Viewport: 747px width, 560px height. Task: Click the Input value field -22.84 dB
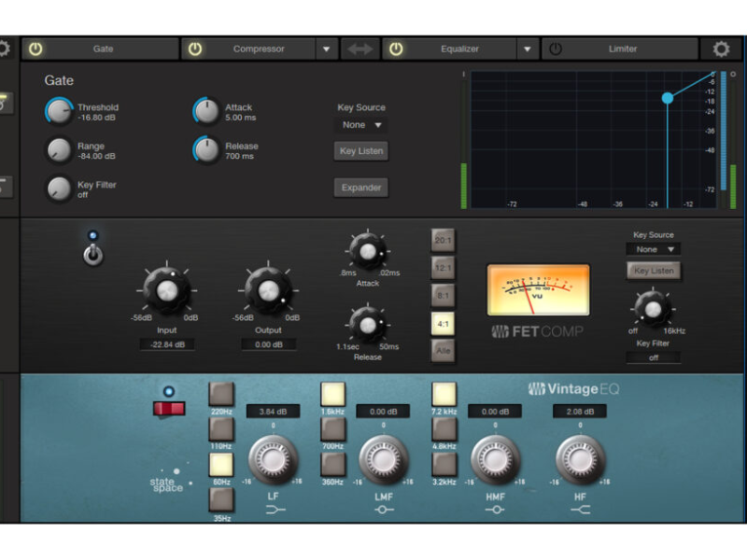point(167,344)
